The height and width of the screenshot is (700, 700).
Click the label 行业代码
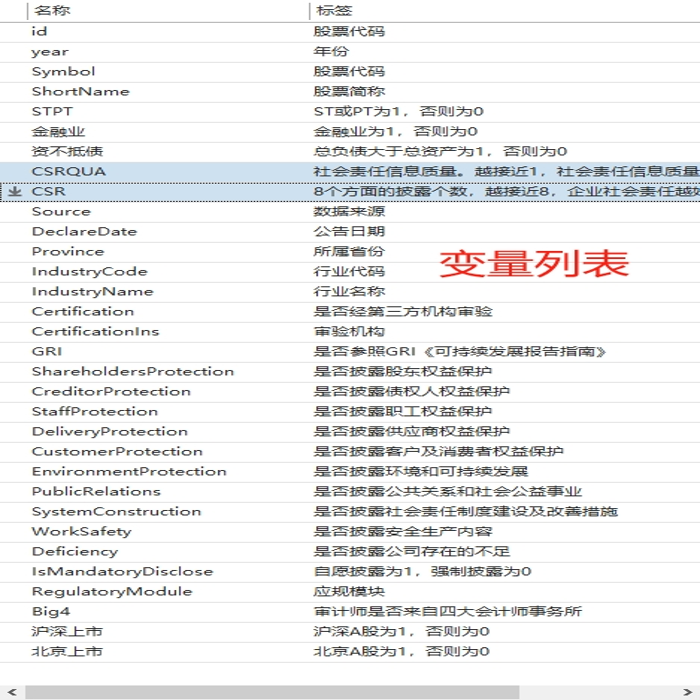(349, 271)
